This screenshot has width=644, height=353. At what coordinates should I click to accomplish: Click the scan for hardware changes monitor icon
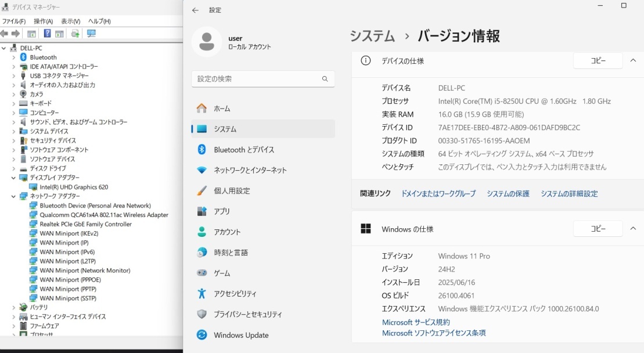click(91, 34)
